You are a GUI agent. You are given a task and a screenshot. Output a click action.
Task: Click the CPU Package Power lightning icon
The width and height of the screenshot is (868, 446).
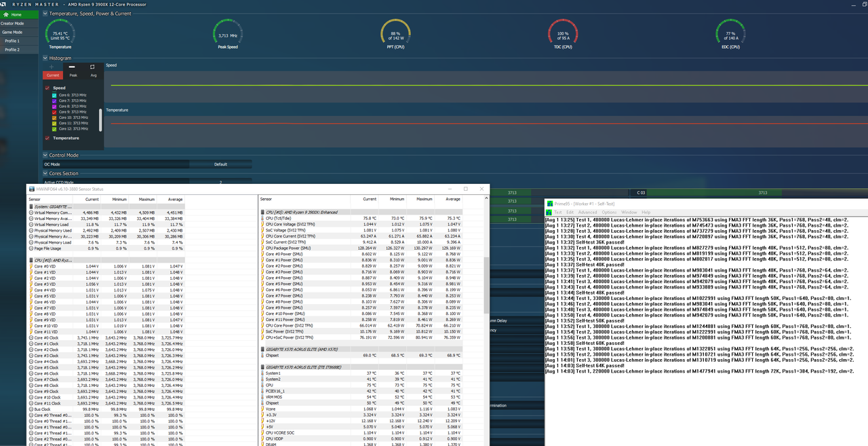point(263,248)
